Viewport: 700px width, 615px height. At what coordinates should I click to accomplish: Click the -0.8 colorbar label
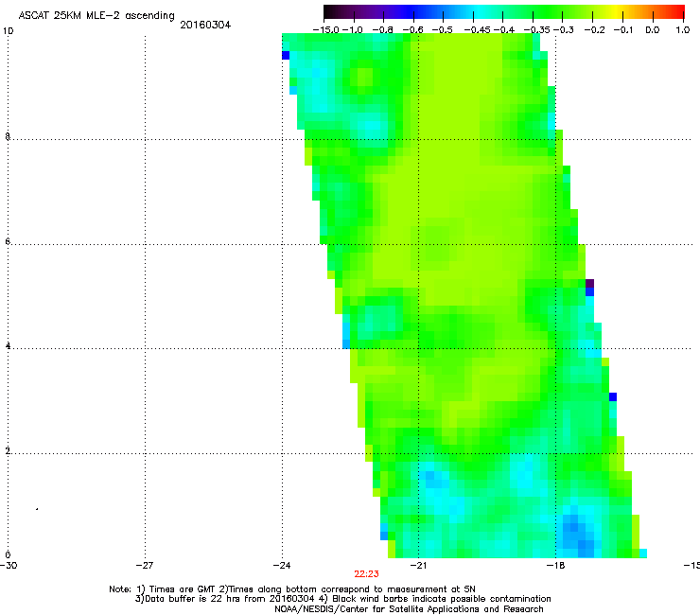click(382, 30)
